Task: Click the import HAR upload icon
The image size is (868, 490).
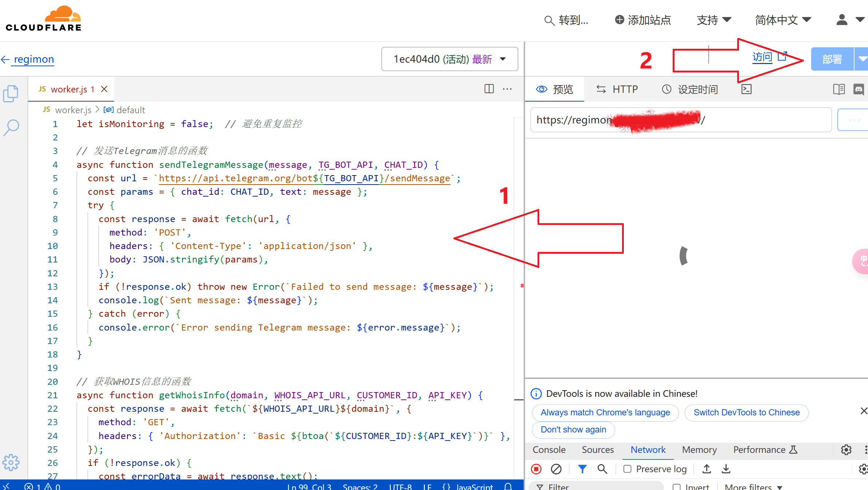Action: click(707, 469)
